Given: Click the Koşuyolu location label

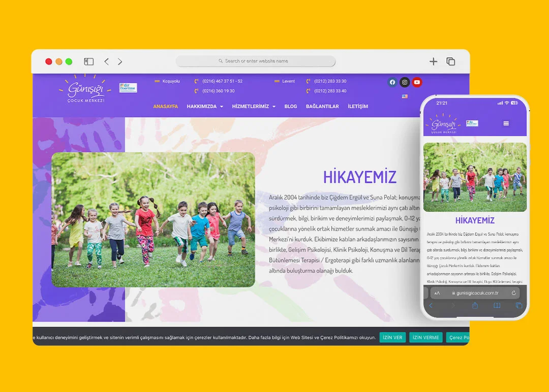Looking at the screenshot, I should pos(171,81).
